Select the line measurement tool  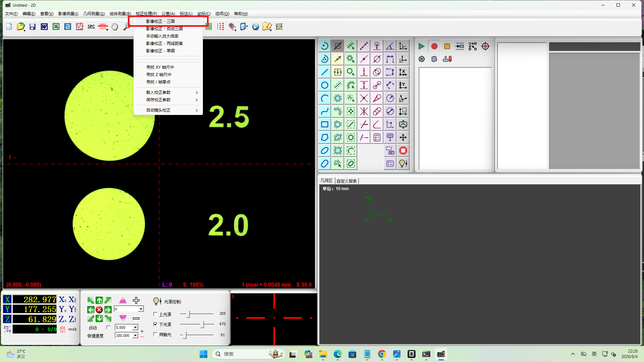click(x=324, y=72)
